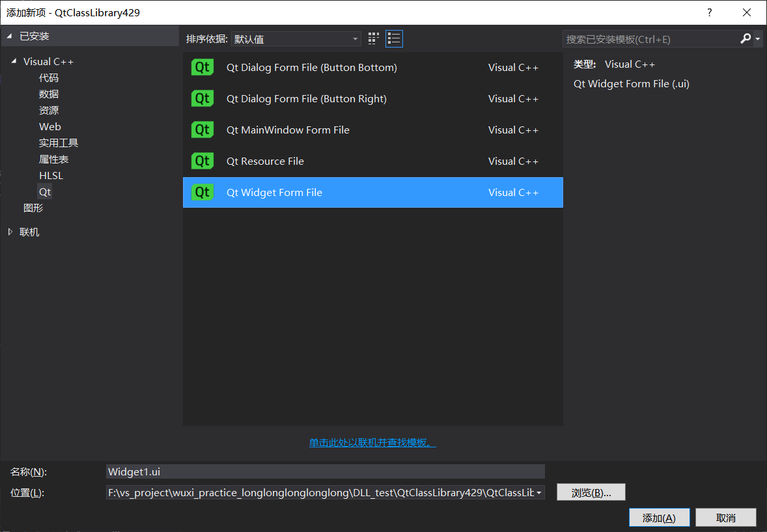The width and height of the screenshot is (767, 532).
Task: Collapse the 已安装 section
Action: tap(9, 36)
